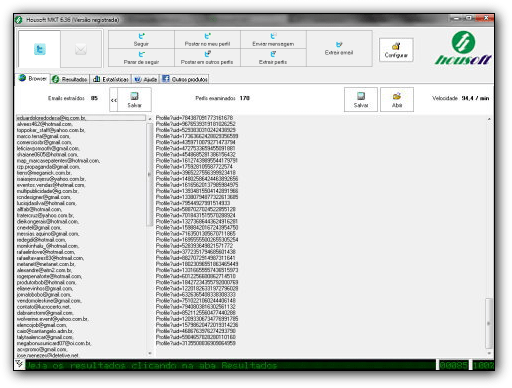Select email alexandre@atm2.com.br
Image resolution: width=512 pixels, height=388 pixels.
(44, 270)
